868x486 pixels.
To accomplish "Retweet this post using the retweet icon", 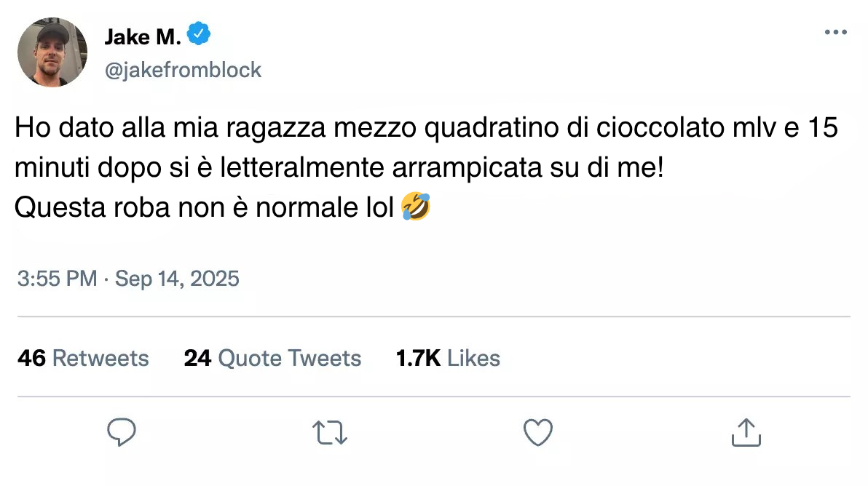I will click(330, 432).
